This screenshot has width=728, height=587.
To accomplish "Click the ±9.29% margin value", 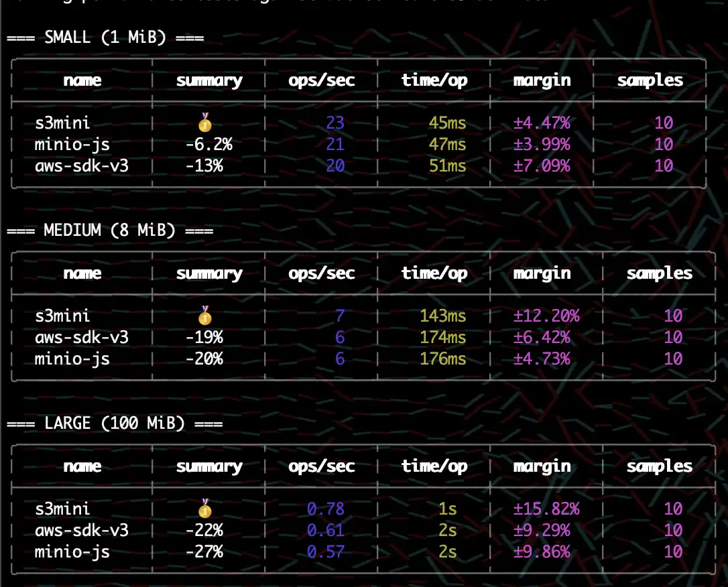I will [542, 531].
